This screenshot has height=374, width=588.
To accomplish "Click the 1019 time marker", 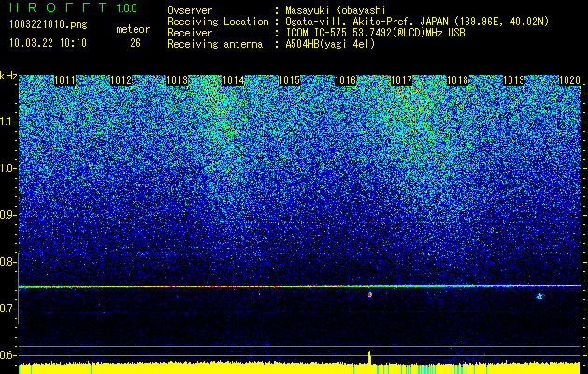I will (514, 80).
